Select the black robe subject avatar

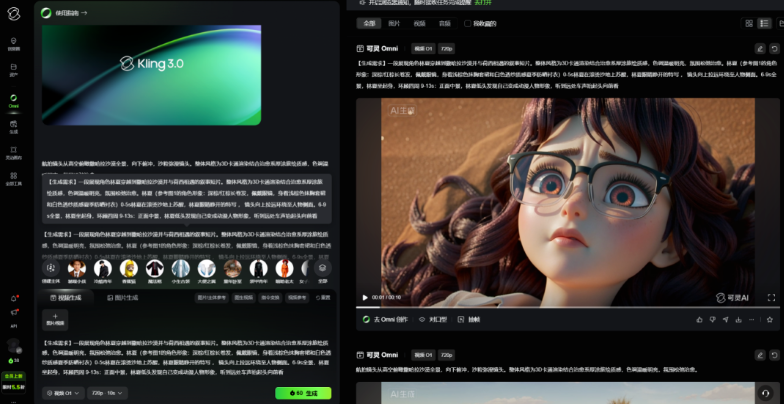[x=154, y=268]
